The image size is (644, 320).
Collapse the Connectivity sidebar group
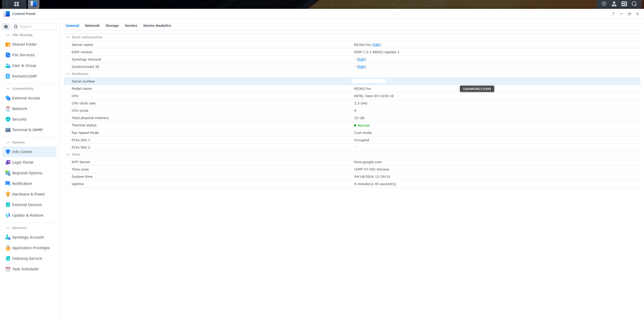(8, 89)
